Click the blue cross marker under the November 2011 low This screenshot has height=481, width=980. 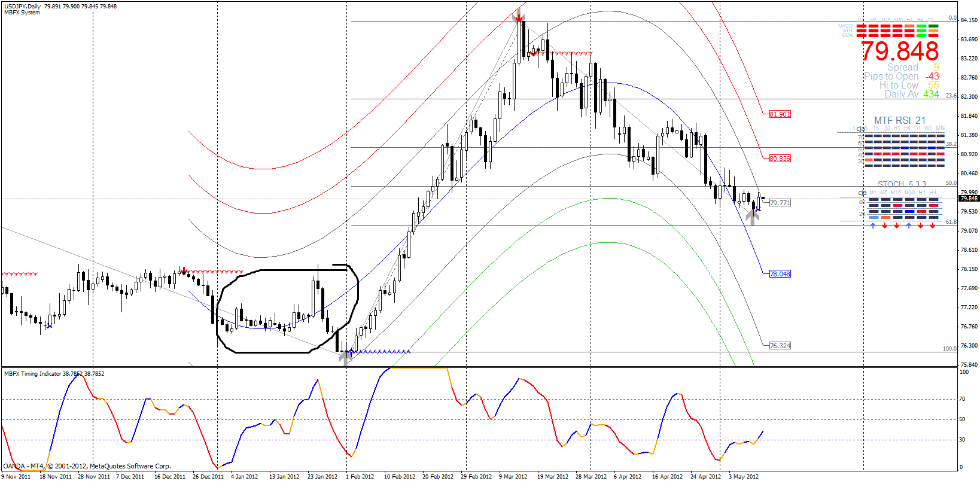coord(49,325)
